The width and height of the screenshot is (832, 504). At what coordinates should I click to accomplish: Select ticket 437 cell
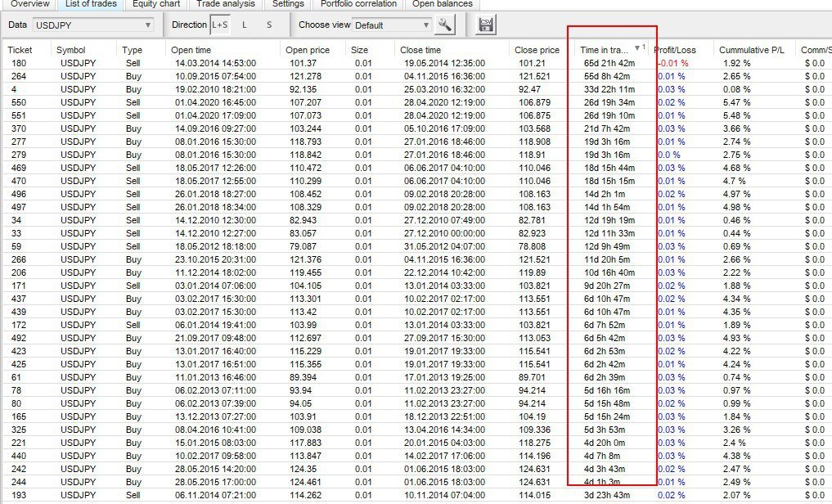19,299
